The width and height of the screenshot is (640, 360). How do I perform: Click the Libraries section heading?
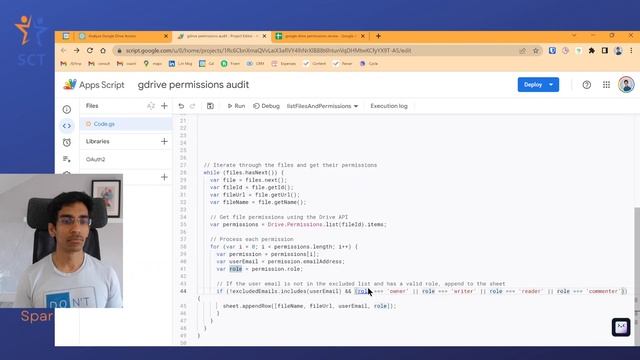click(98, 142)
